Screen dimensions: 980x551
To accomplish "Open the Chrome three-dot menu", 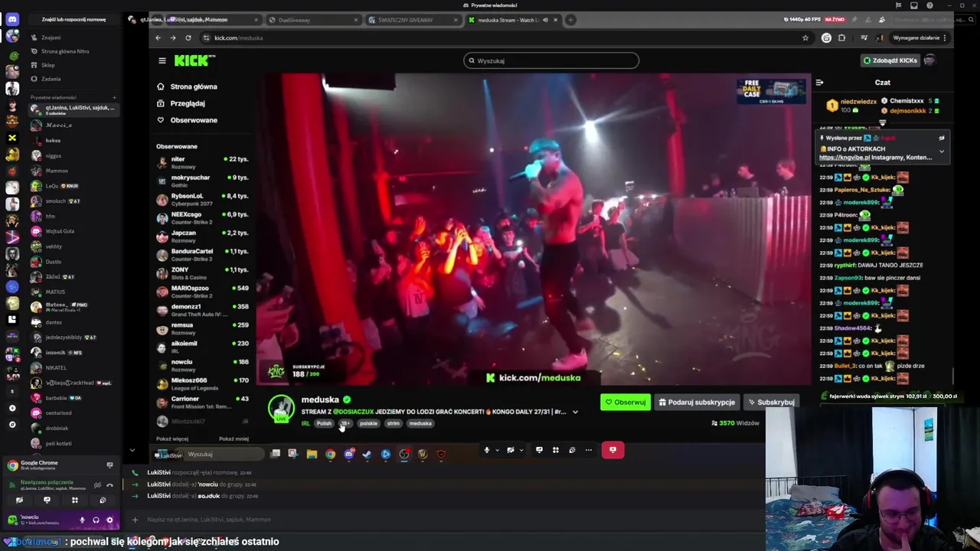I will 944,37.
